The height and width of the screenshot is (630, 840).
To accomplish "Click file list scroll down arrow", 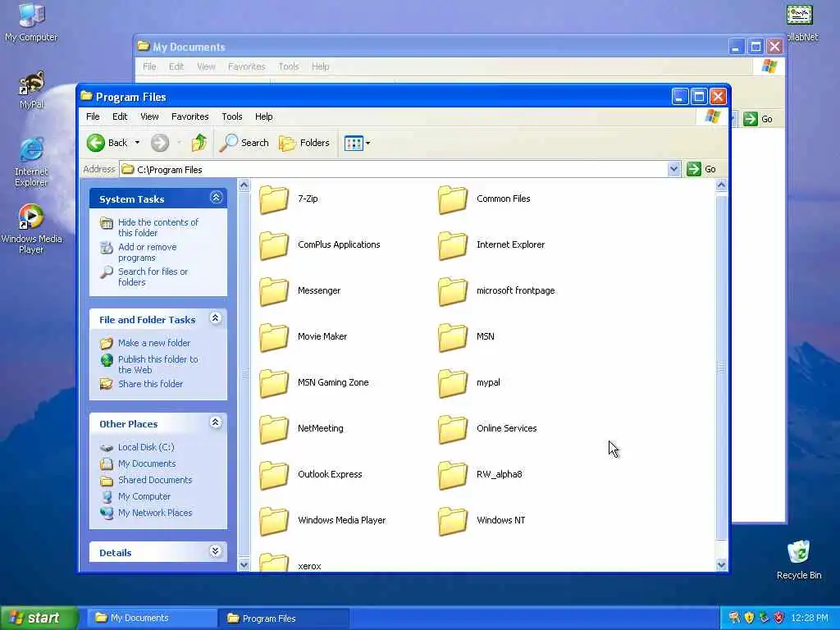I will click(x=721, y=564).
